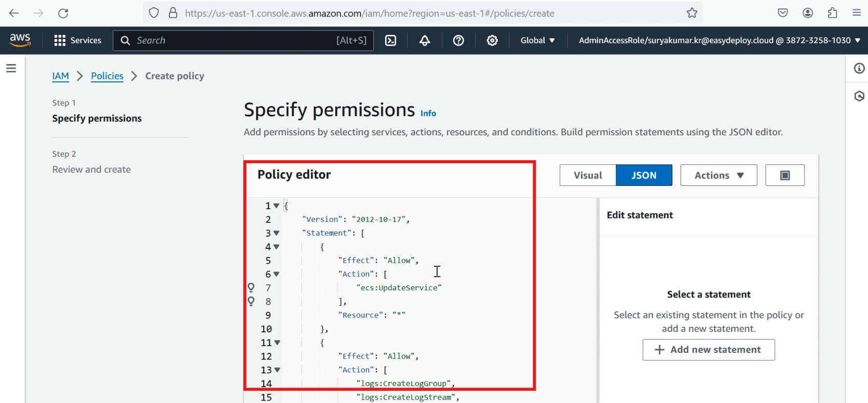Open the Actions dropdown in the policy editor

[x=718, y=175]
